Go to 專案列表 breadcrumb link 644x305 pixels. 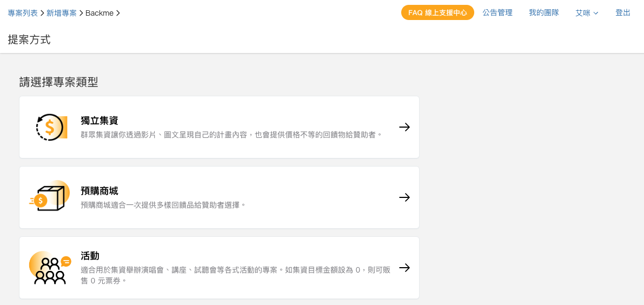(23, 13)
